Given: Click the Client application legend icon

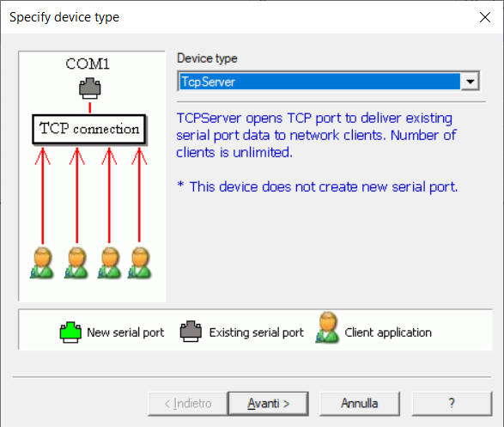Looking at the screenshot, I should (327, 327).
